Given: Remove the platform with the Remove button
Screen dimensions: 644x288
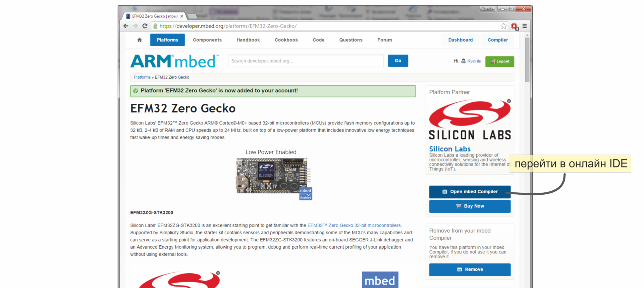Looking at the screenshot, I should click(x=470, y=270).
